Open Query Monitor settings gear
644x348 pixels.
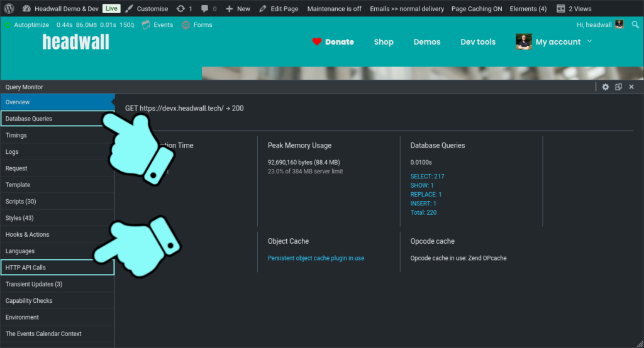[x=606, y=87]
